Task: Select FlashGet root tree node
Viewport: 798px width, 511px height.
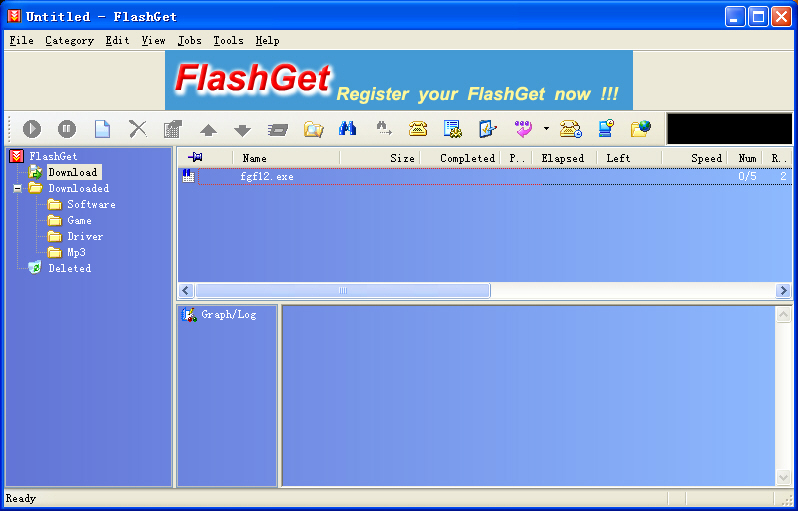Action: (53, 156)
